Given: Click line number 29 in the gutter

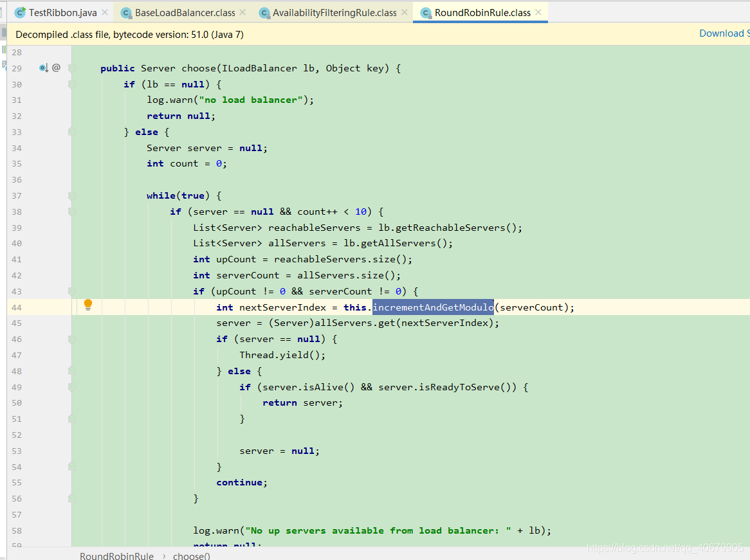Looking at the screenshot, I should pos(17,68).
